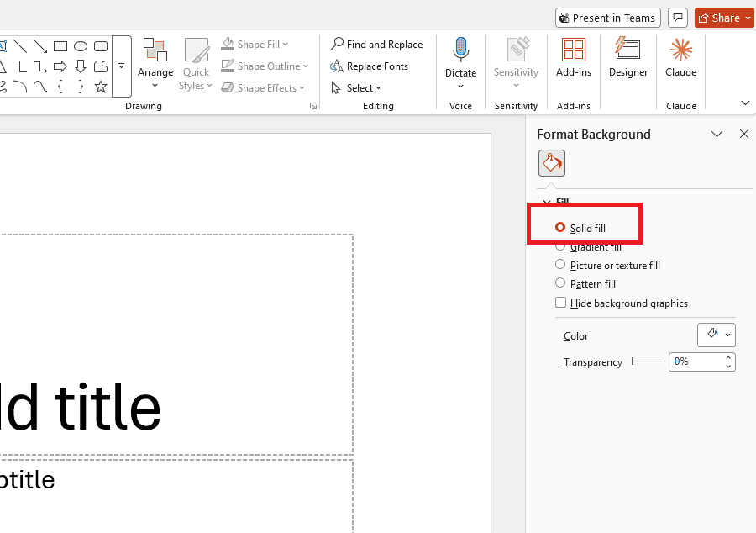Choose Picture or texture fill
This screenshot has height=533, width=756.
point(607,266)
